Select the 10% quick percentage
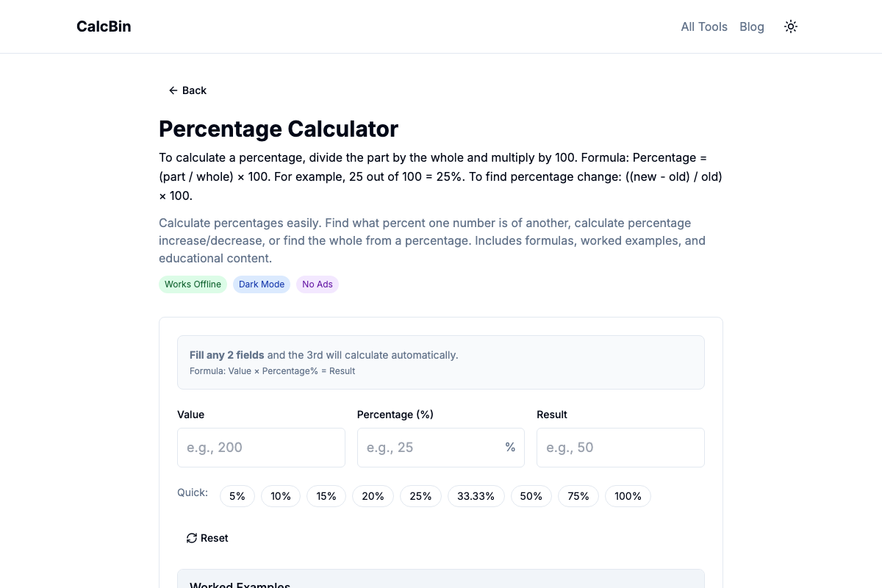The height and width of the screenshot is (588, 882). [x=281, y=496]
